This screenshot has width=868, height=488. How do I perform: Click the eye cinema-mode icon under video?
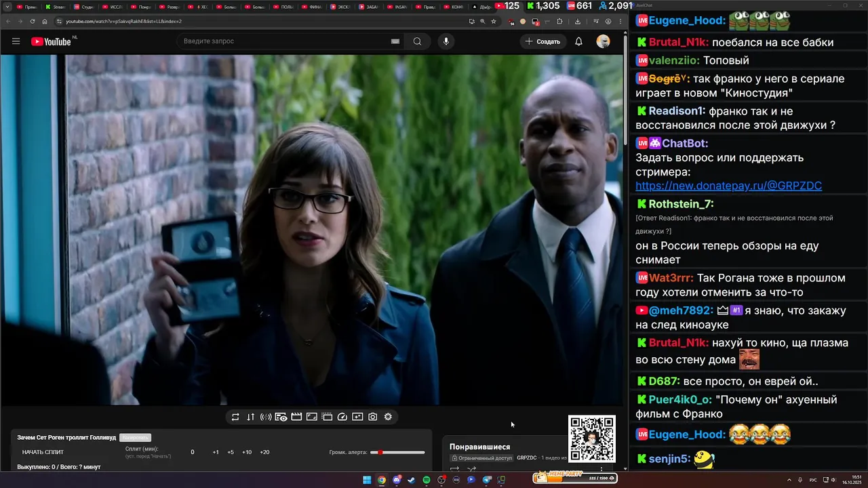click(x=281, y=417)
